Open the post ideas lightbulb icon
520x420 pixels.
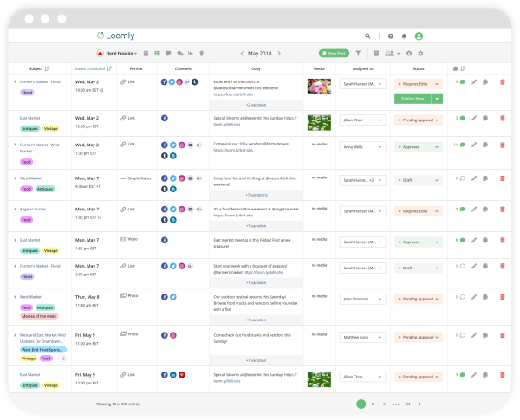click(201, 54)
